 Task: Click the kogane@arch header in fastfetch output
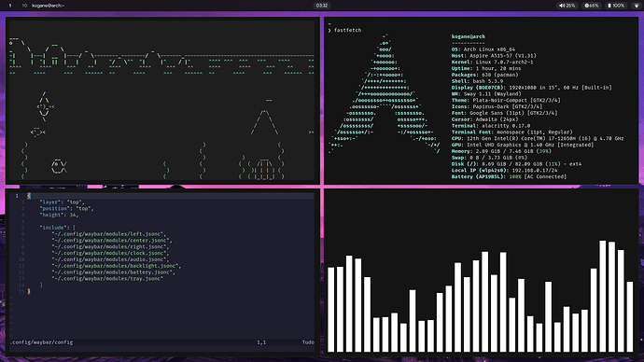(x=468, y=36)
